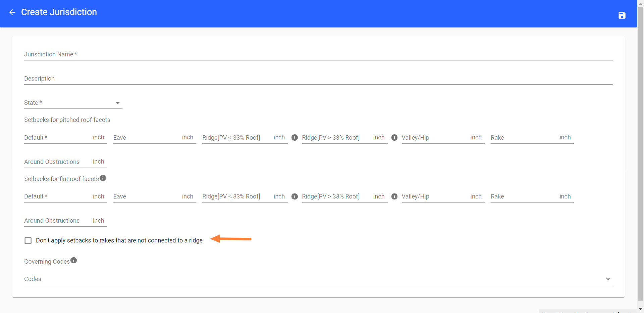
Task: Click the pitched roof Eave field
Action: coord(147,138)
